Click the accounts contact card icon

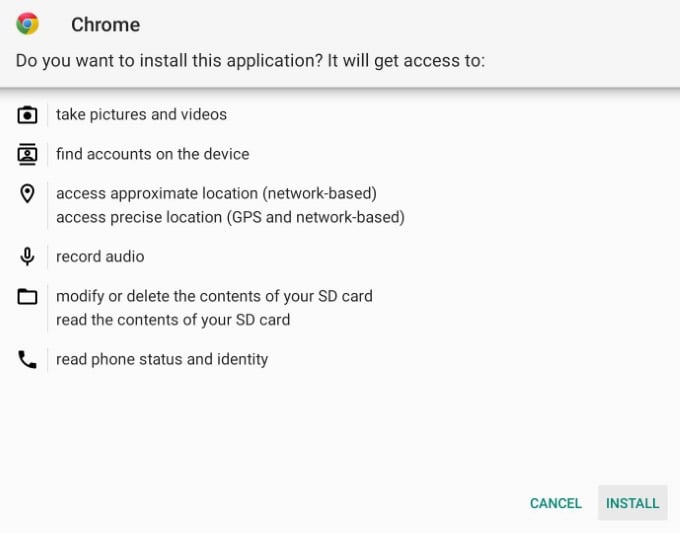point(27,154)
